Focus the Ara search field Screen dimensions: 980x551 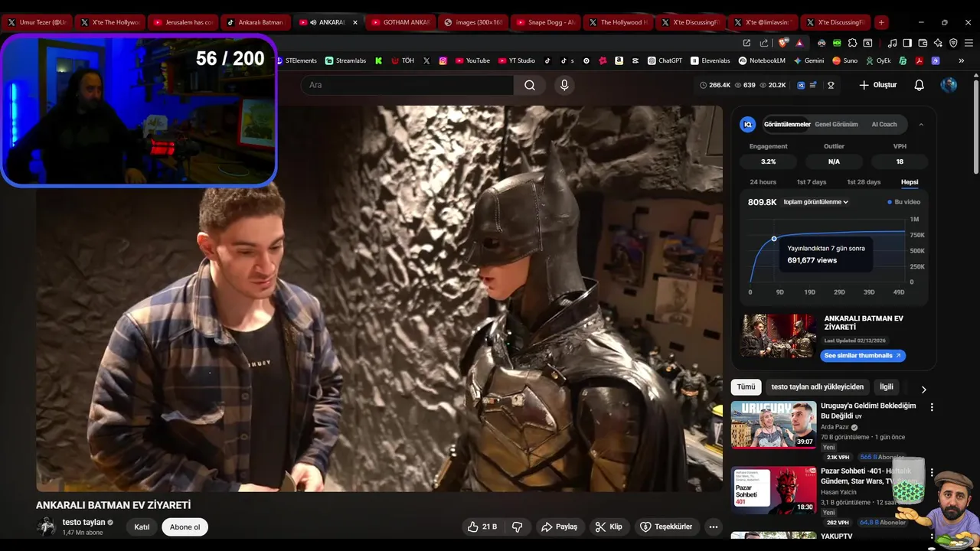pyautogui.click(x=407, y=85)
